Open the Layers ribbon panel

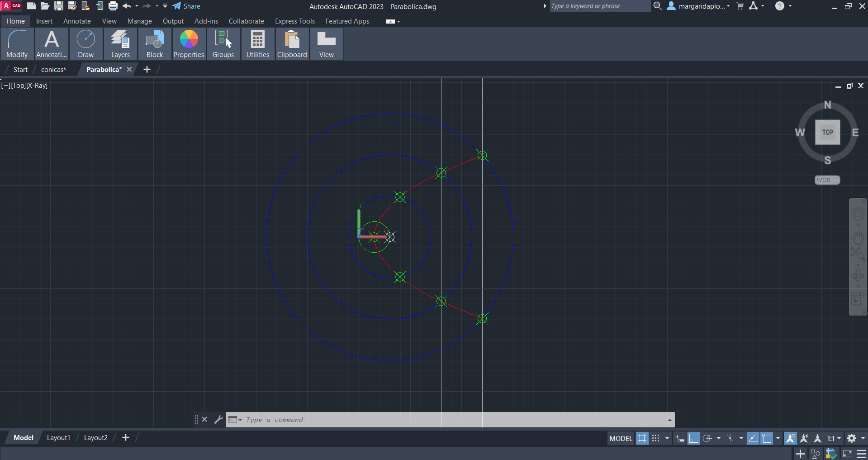pos(120,44)
